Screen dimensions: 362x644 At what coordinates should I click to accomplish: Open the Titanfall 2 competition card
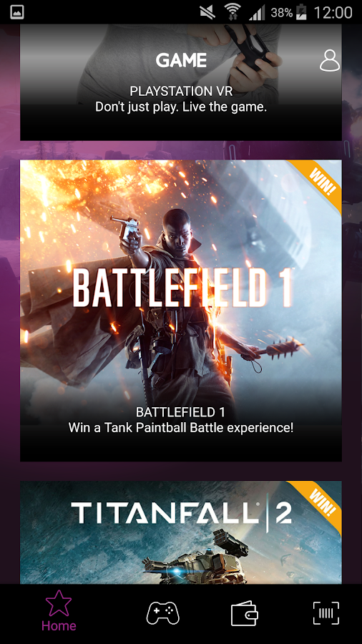(x=181, y=532)
